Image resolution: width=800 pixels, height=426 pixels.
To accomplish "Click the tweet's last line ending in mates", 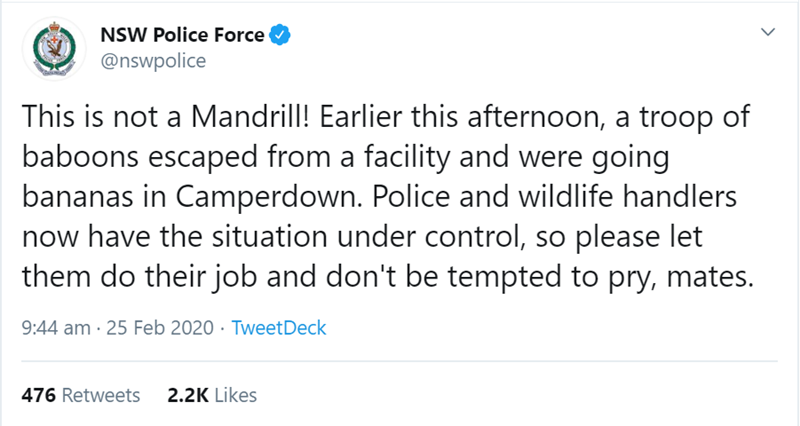I will [385, 275].
